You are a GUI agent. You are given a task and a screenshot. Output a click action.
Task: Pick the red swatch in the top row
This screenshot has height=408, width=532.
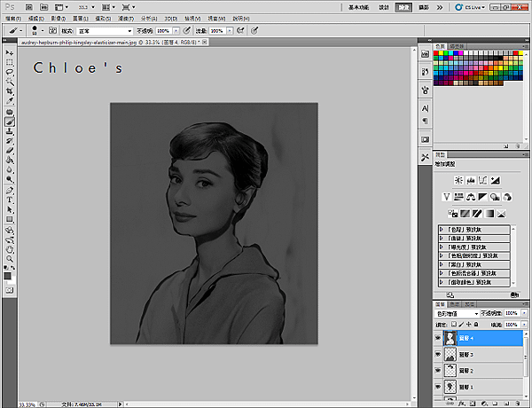[436, 53]
